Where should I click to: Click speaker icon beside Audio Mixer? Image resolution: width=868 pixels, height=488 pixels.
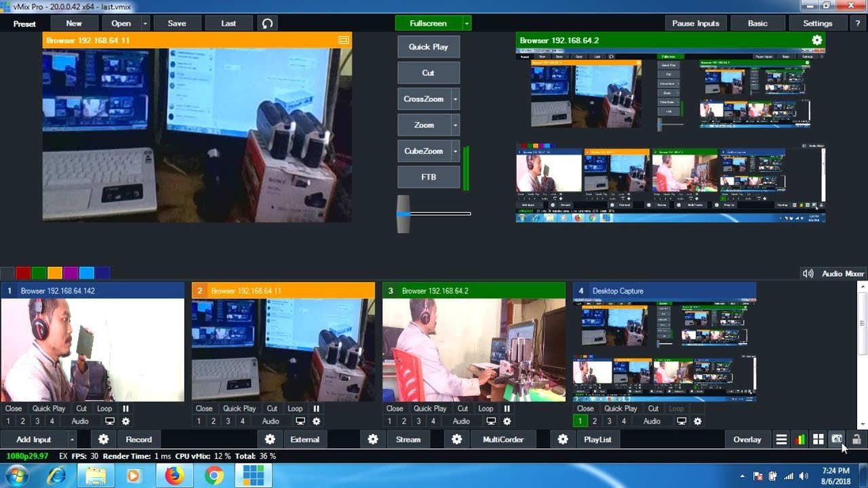808,274
